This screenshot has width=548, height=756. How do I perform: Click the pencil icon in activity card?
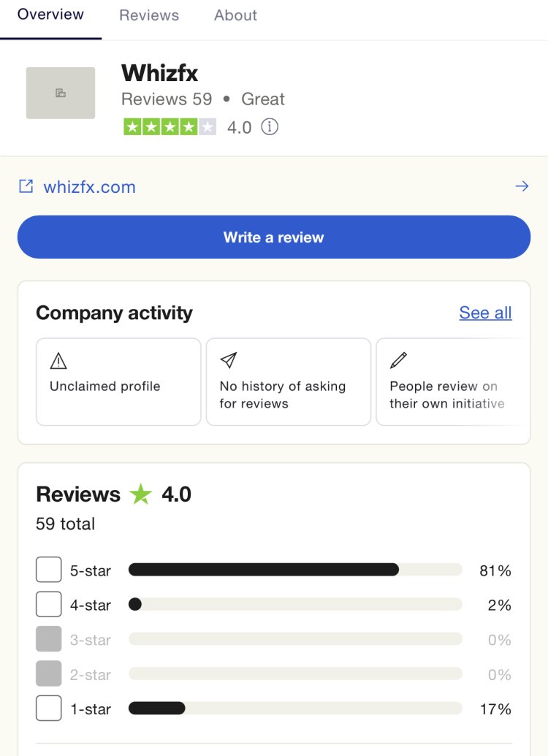(398, 360)
